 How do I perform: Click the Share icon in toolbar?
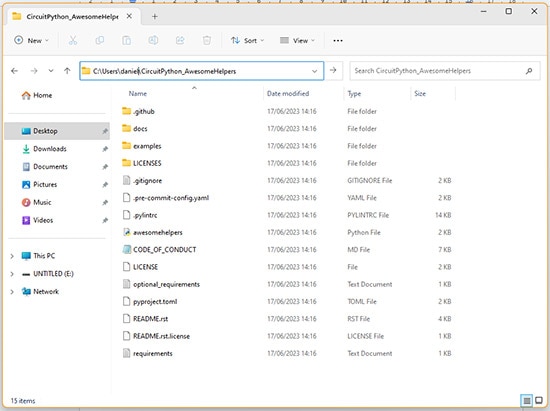[180, 41]
